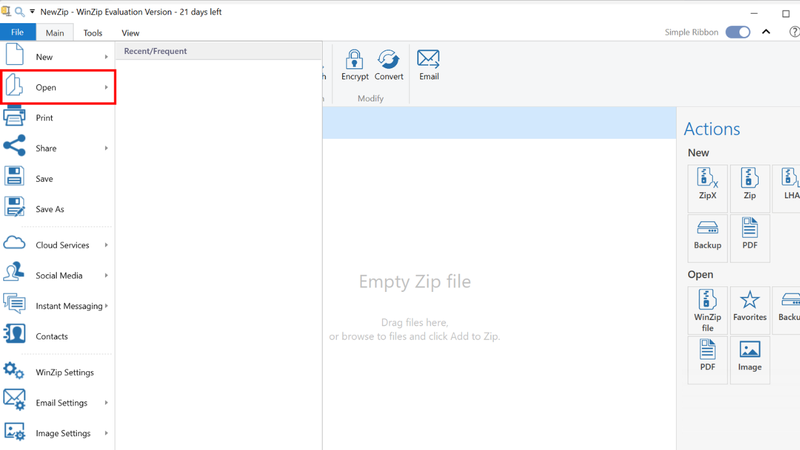The width and height of the screenshot is (800, 450).
Task: Switch to the Tools ribbon tab
Action: pos(92,33)
